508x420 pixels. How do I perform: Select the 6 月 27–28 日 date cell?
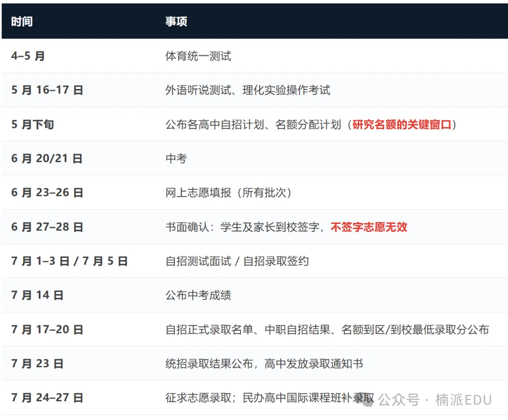coord(48,227)
